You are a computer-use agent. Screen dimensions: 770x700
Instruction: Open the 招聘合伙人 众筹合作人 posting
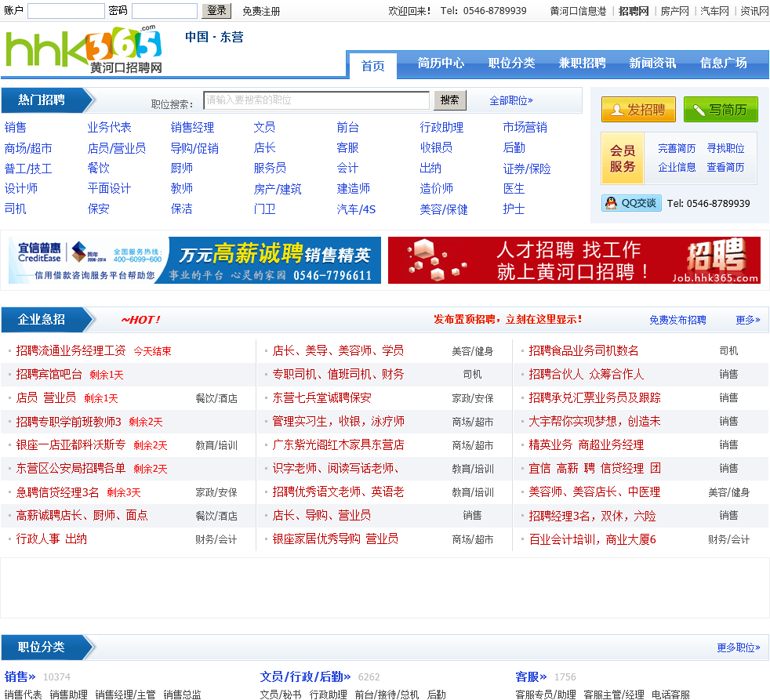coord(586,374)
